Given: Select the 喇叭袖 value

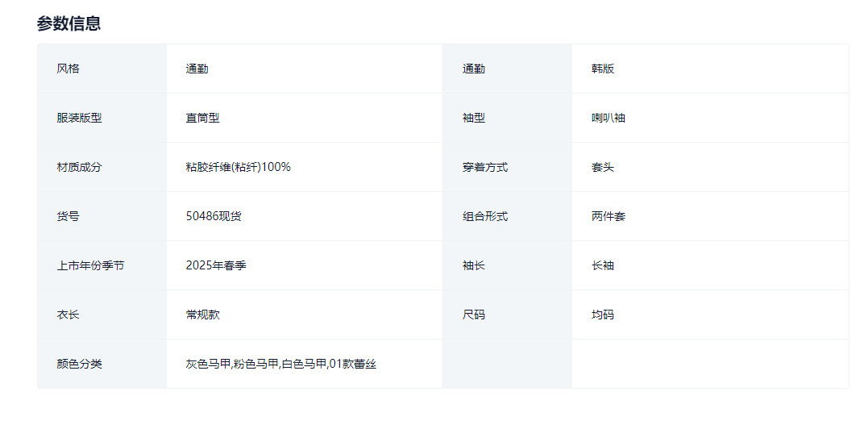Looking at the screenshot, I should pyautogui.click(x=608, y=118).
